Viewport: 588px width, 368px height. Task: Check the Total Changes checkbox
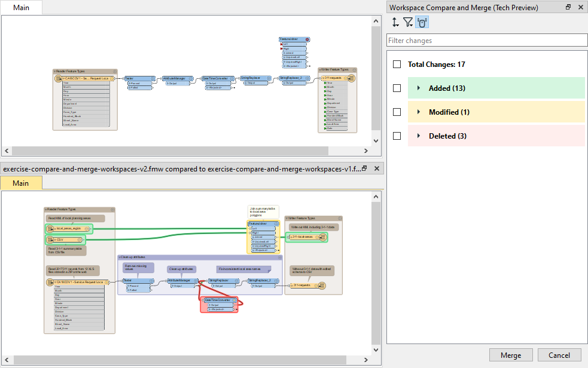point(397,64)
